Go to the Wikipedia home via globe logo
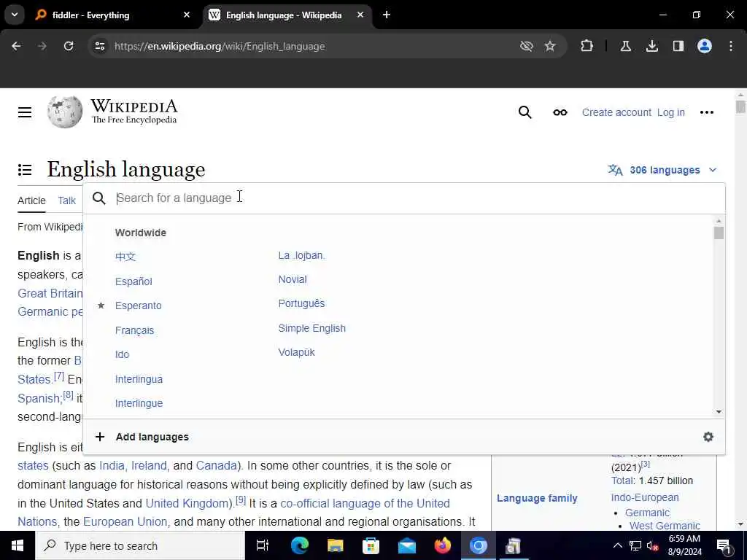 [x=65, y=112]
